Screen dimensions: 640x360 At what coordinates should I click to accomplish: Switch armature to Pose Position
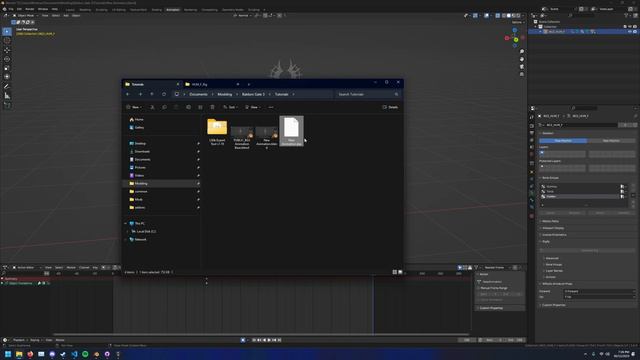coord(563,140)
